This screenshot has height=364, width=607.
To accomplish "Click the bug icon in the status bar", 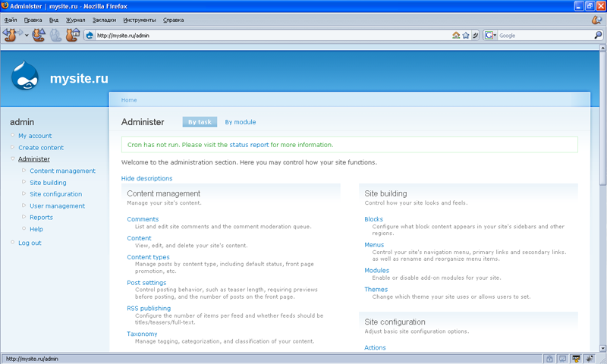I will point(590,359).
